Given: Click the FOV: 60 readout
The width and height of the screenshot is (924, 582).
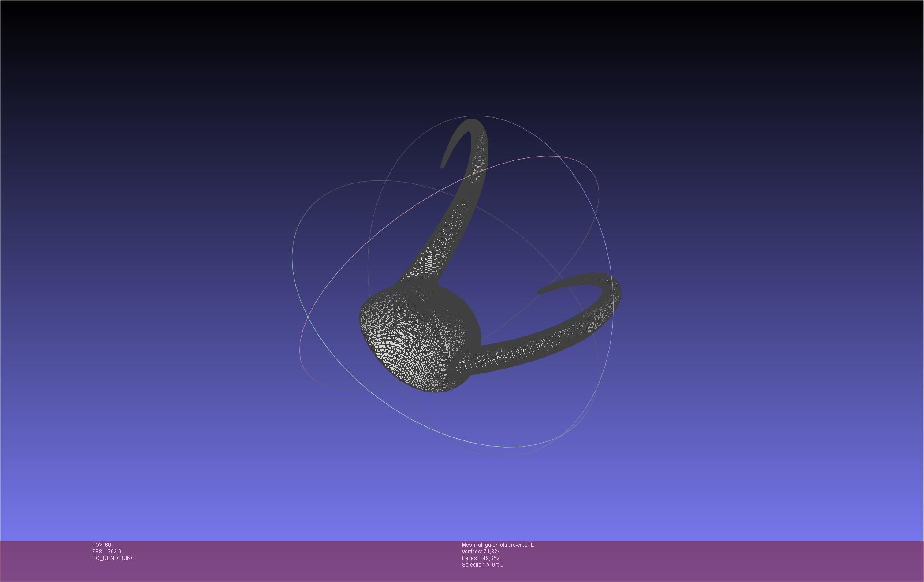Looking at the screenshot, I should tap(101, 545).
